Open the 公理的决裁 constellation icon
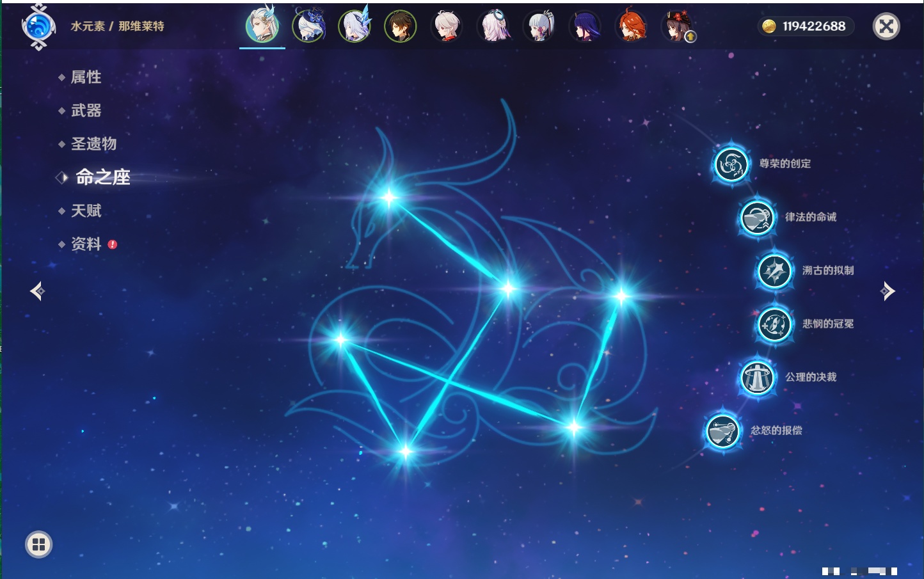This screenshot has width=924, height=579. pos(757,377)
